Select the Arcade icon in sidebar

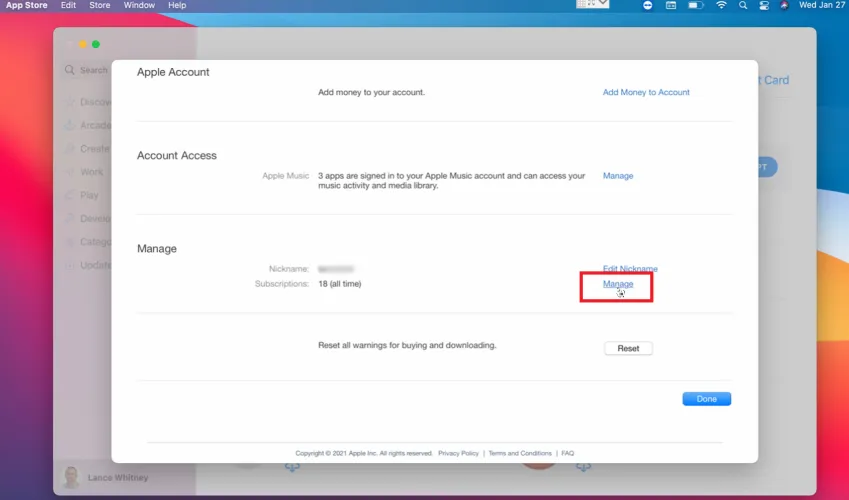pos(70,126)
